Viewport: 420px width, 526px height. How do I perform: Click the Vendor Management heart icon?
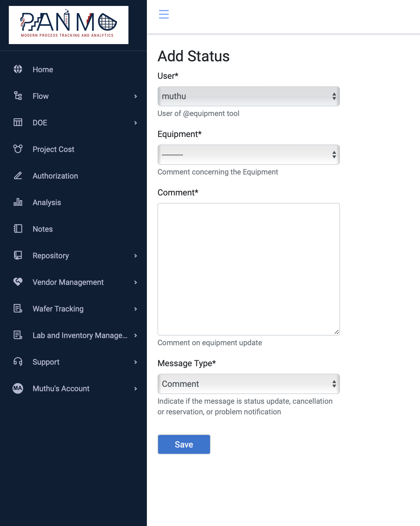point(18,282)
